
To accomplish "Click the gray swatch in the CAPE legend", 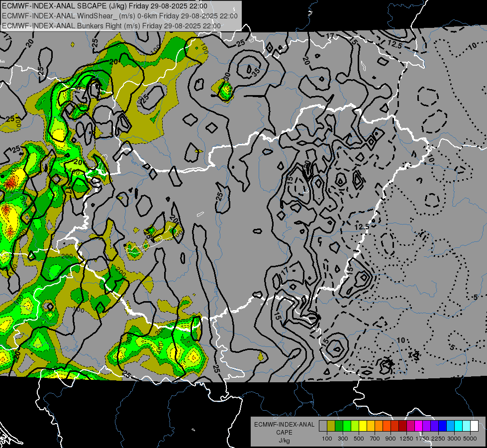I will pos(323,426).
